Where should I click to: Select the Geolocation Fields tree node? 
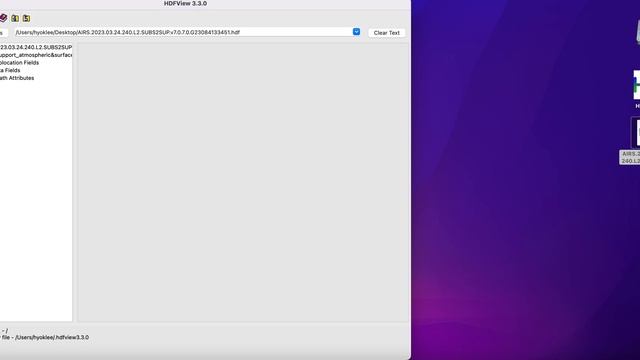[x=20, y=63]
